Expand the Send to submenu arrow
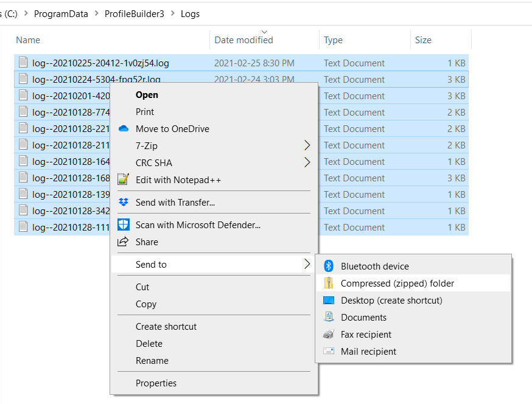The width and height of the screenshot is (532, 404). 307,264
